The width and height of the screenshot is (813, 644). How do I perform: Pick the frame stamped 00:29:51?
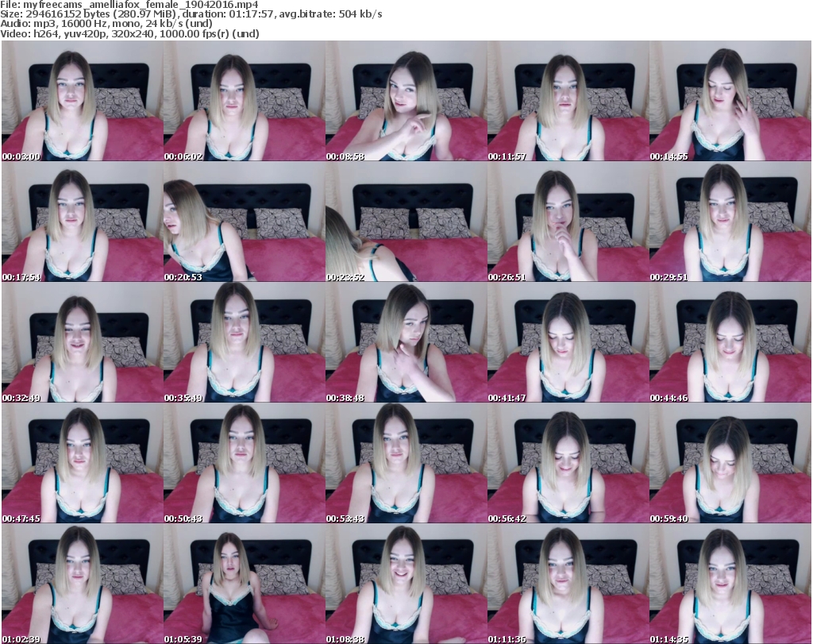(x=730, y=222)
